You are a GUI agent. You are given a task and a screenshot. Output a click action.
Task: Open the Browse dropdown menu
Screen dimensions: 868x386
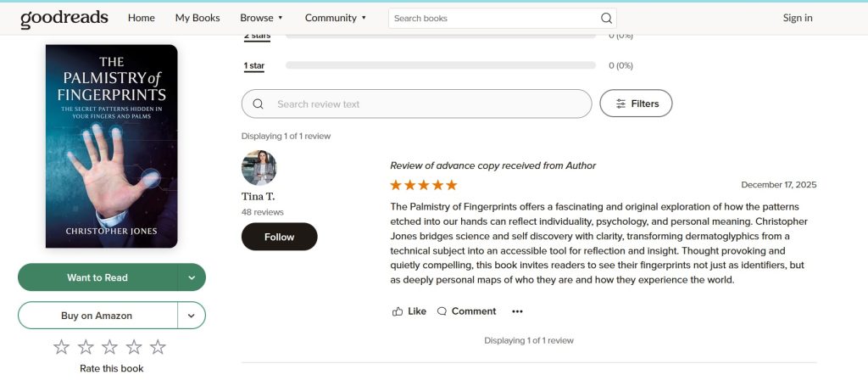click(x=261, y=18)
